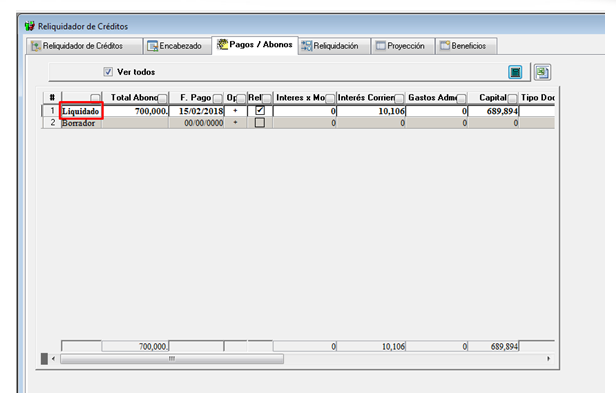The height and width of the screenshot is (402, 616).
Task: Click the Proyección tab icon
Action: (x=380, y=46)
